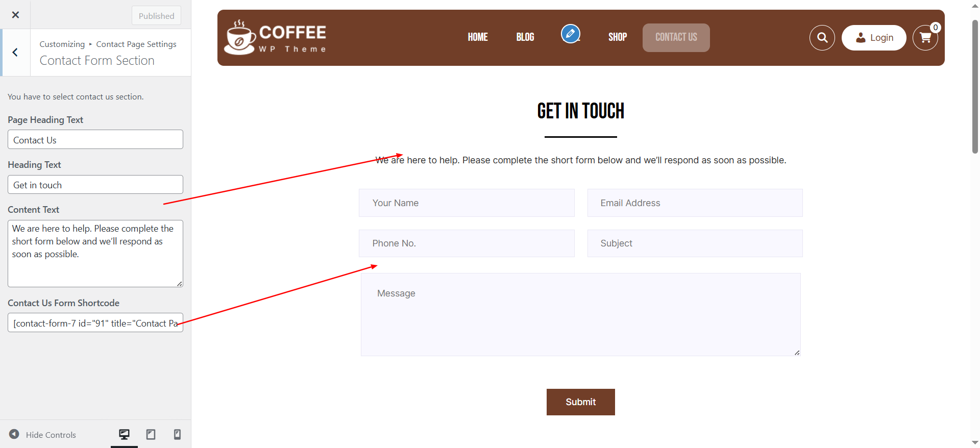Open the Blog menu item
Screen dimensions: 980x448
point(525,37)
